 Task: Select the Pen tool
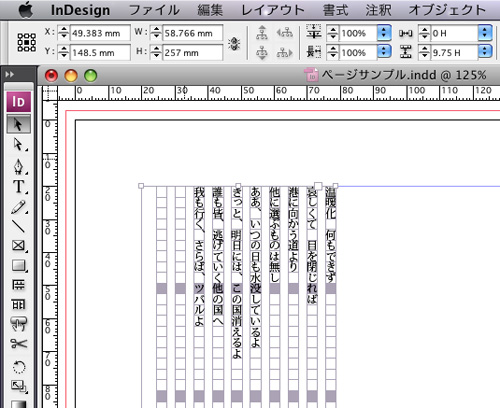click(18, 166)
